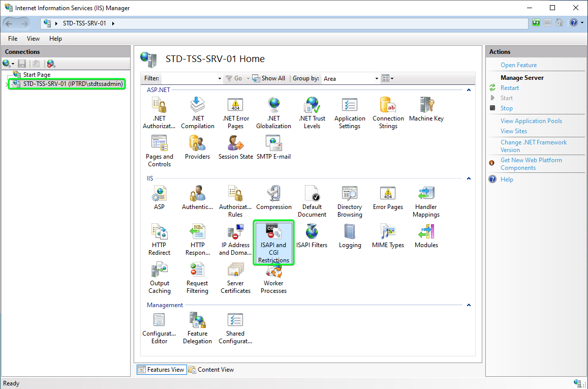The height and width of the screenshot is (389, 588).
Task: Open the Default Document feature
Action: (x=312, y=201)
